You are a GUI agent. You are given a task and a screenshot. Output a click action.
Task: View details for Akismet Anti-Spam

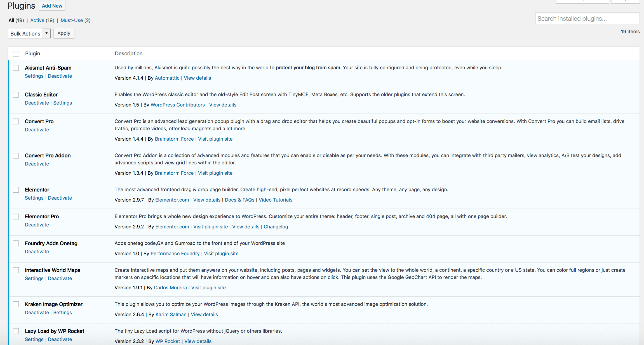click(x=197, y=78)
